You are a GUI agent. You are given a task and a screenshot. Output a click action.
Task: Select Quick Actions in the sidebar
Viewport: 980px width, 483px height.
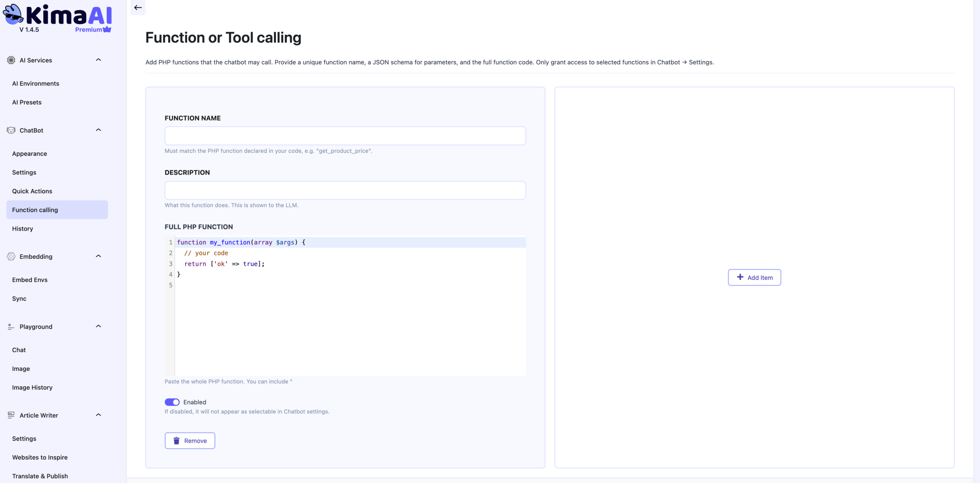tap(32, 191)
